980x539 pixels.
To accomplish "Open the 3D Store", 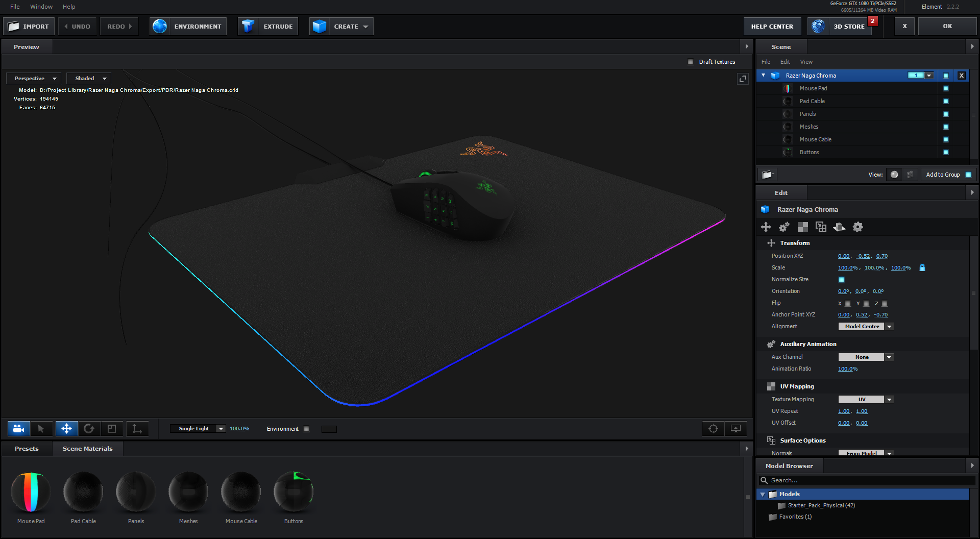I will 841,27.
